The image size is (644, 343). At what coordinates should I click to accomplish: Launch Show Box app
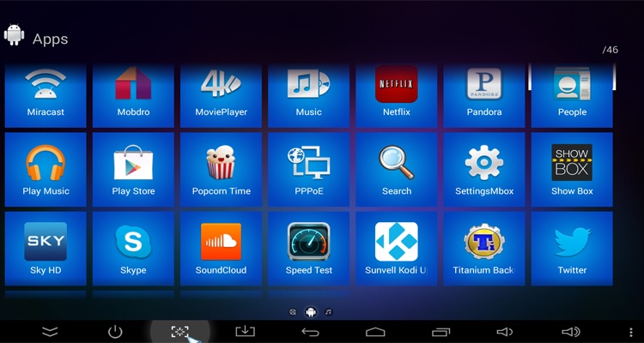pos(572,170)
